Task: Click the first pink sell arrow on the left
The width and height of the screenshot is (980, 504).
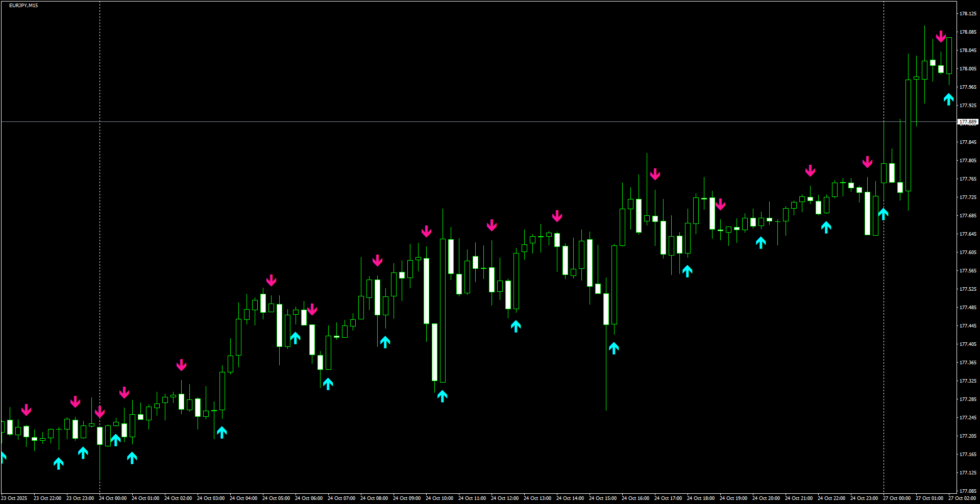Action: pyautogui.click(x=27, y=411)
